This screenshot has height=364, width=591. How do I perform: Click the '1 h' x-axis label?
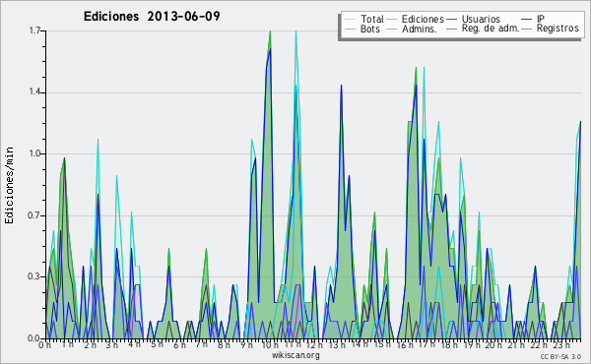coord(67,345)
